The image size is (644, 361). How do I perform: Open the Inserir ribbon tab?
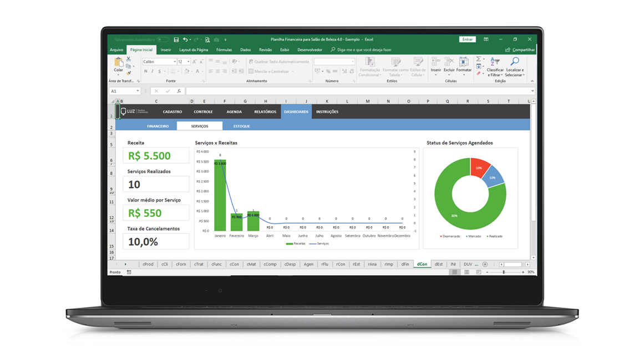click(165, 50)
